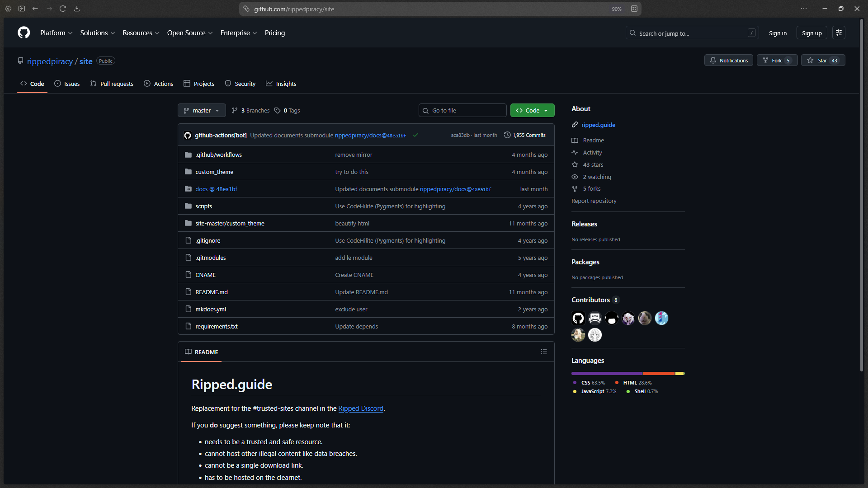The height and width of the screenshot is (488, 868).
Task: Open the README outline list icon
Action: pos(544,352)
